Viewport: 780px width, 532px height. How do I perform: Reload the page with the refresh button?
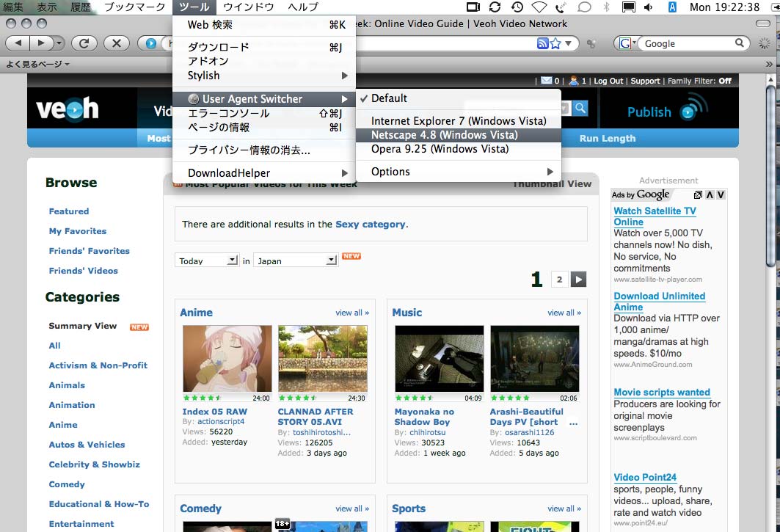coord(84,43)
